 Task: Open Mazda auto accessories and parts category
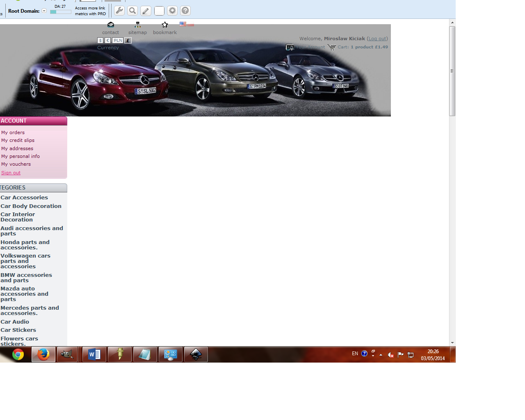click(24, 294)
